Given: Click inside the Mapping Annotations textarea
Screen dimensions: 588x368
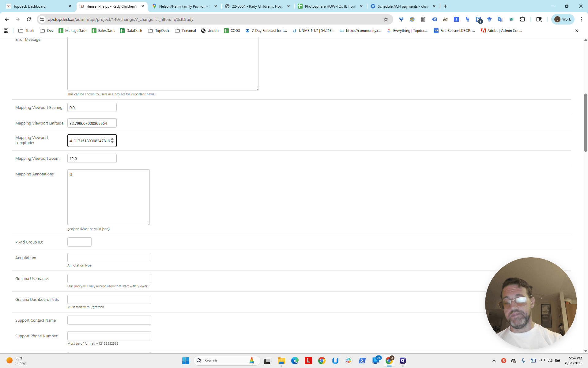Looking at the screenshot, I should (x=108, y=197).
